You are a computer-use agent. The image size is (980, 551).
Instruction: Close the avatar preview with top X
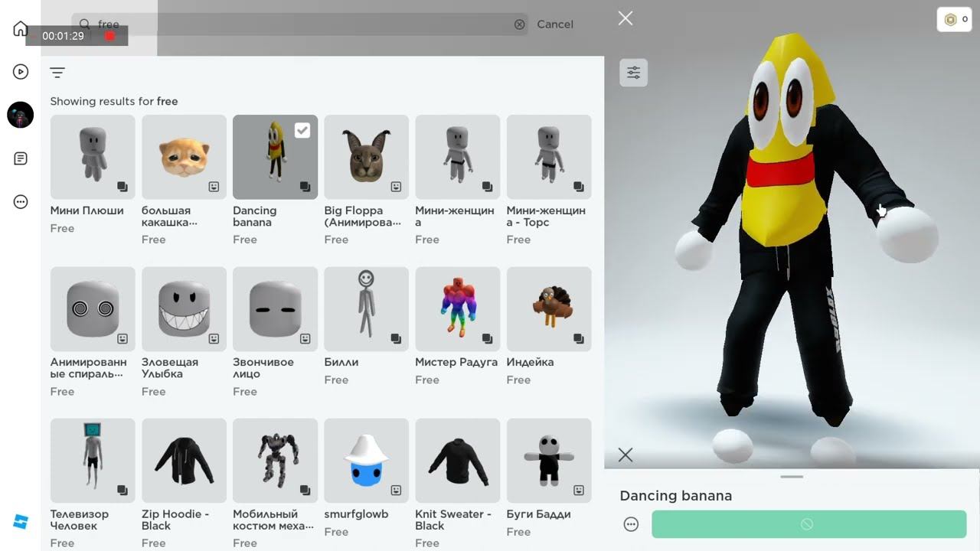point(626,18)
